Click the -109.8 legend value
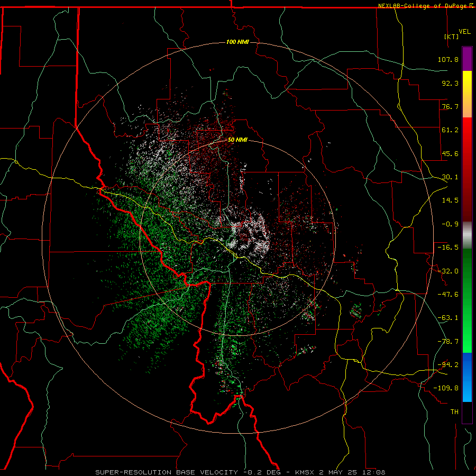 click(x=446, y=388)
